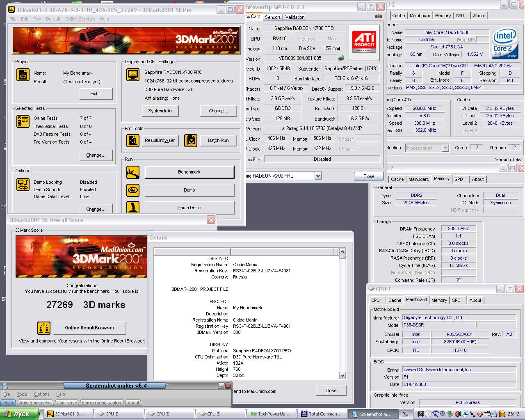Close the 3DMark2001 SE Overall Score window
Viewport: 525px width, 420px height.
tap(211, 220)
